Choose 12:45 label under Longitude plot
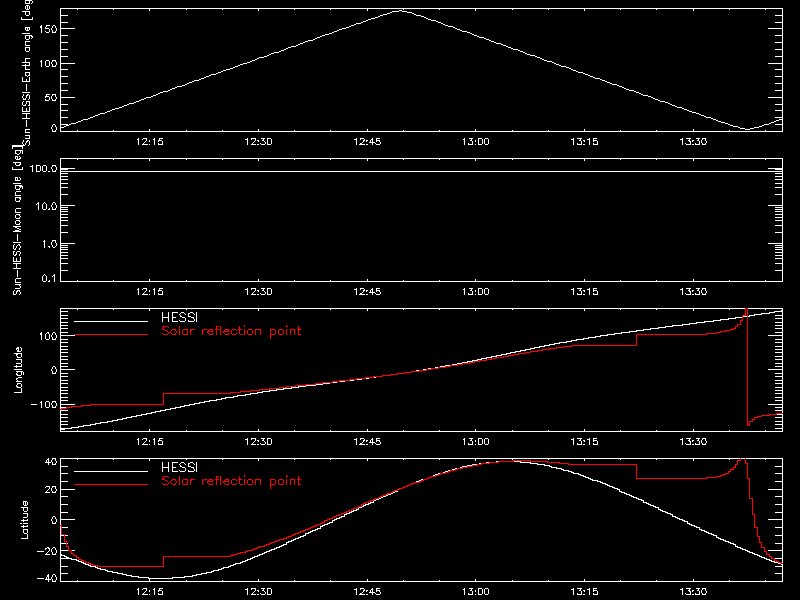800x600 pixels. [367, 441]
